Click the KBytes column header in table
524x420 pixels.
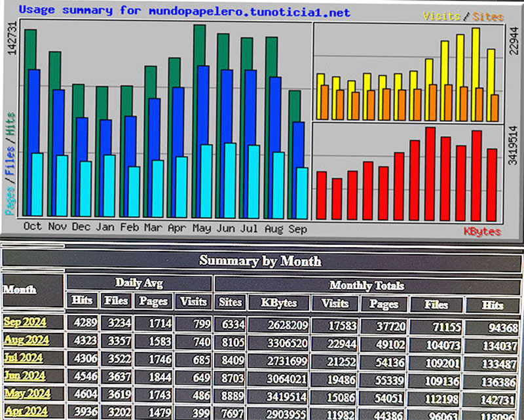pyautogui.click(x=278, y=303)
